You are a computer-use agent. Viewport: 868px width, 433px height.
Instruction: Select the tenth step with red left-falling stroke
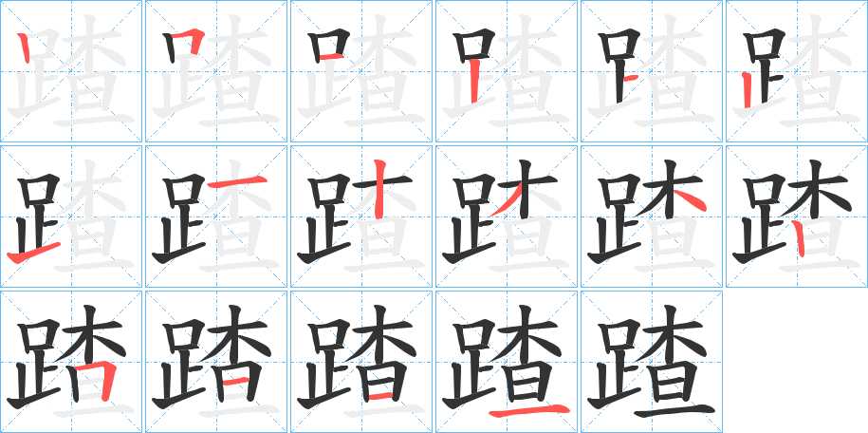click(x=507, y=216)
